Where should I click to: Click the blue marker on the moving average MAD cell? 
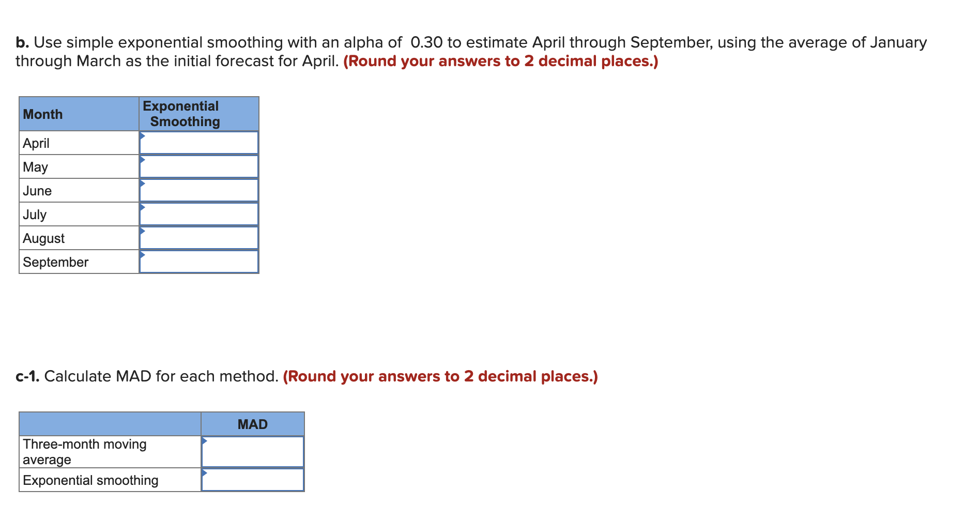point(204,440)
